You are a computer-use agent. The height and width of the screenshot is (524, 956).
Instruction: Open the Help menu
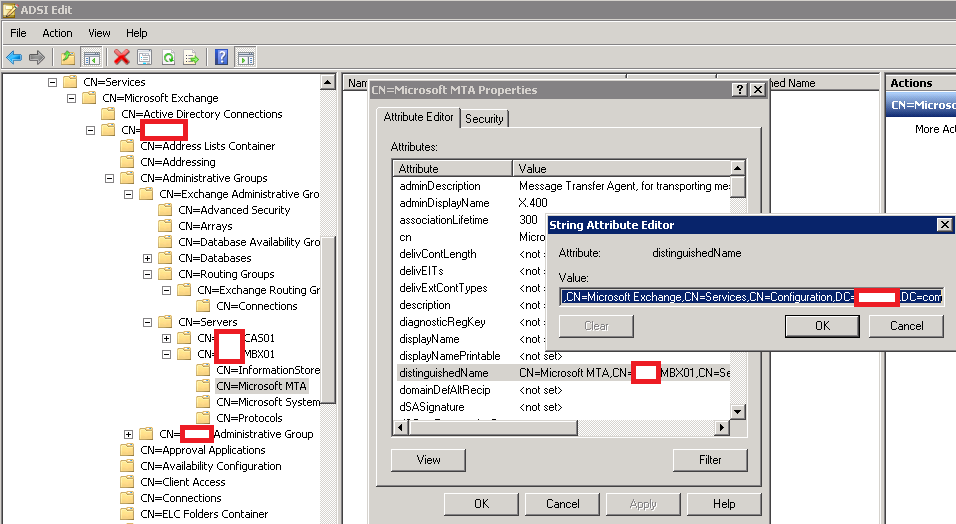coord(137,33)
